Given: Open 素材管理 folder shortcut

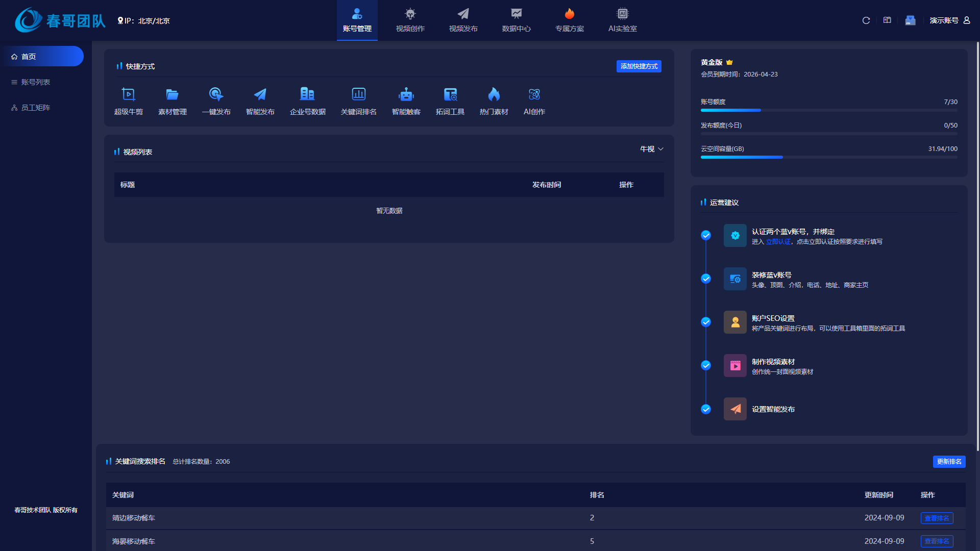Looking at the screenshot, I should pos(172,95).
